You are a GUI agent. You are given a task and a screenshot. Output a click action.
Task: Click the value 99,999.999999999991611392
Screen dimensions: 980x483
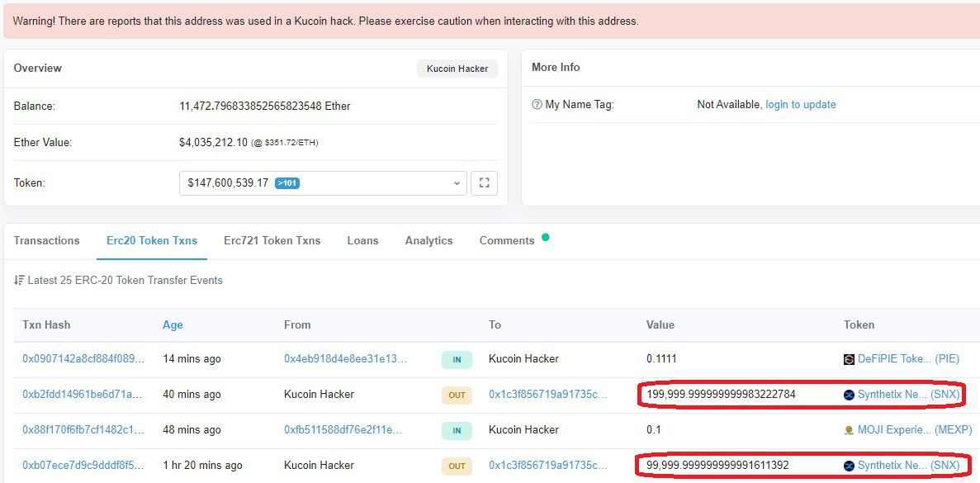718,466
